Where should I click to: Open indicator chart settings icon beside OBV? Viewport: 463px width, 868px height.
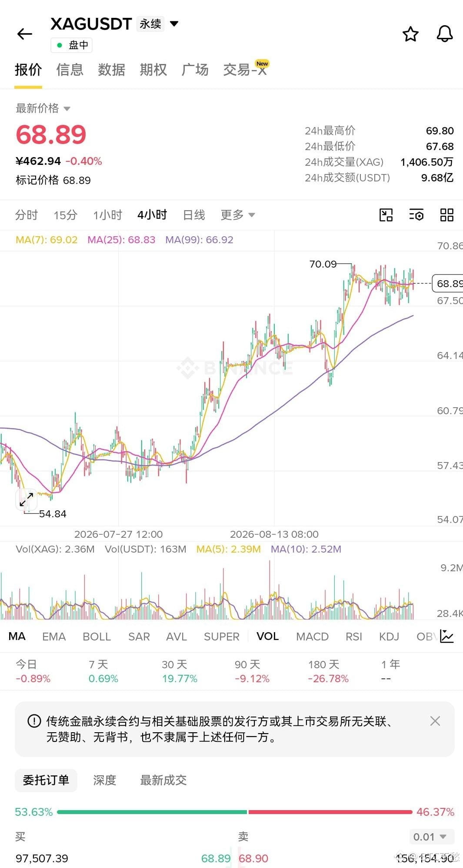447,637
